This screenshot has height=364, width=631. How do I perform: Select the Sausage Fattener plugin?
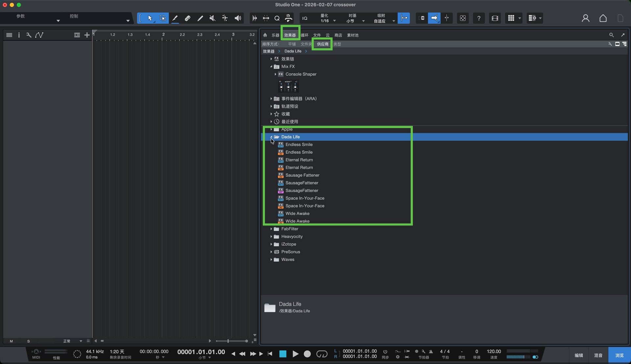[302, 175]
